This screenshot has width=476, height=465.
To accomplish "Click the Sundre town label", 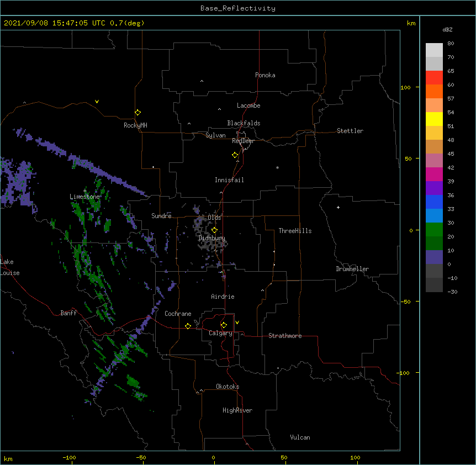I will 161,216.
